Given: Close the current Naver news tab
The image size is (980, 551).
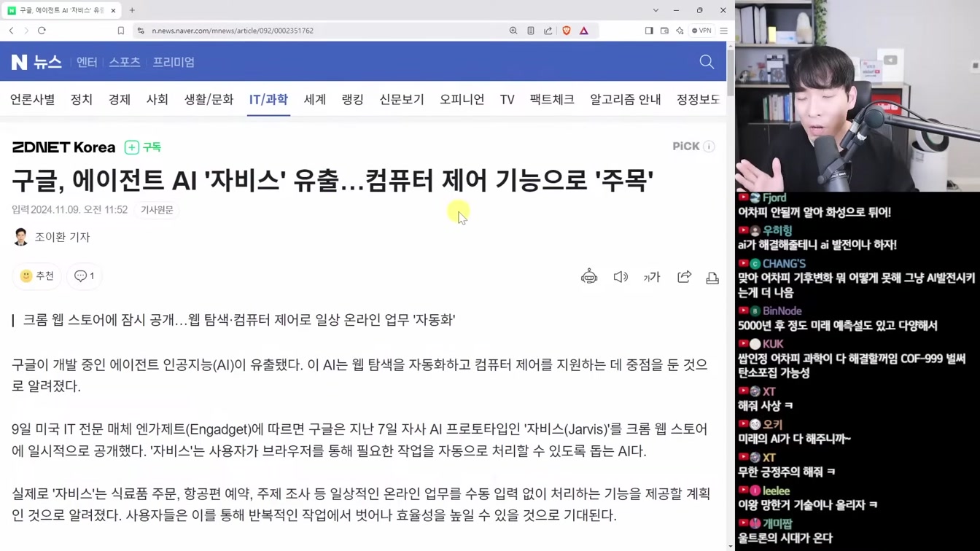Looking at the screenshot, I should tap(113, 10).
